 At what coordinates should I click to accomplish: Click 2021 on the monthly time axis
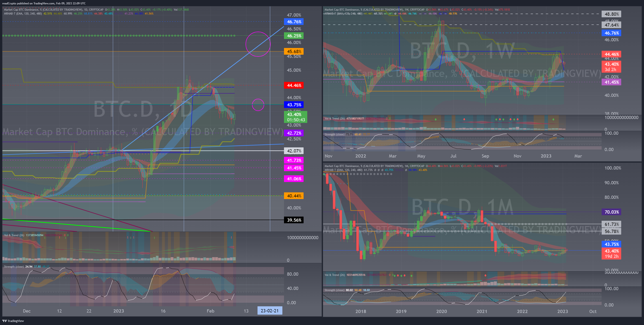(481, 311)
